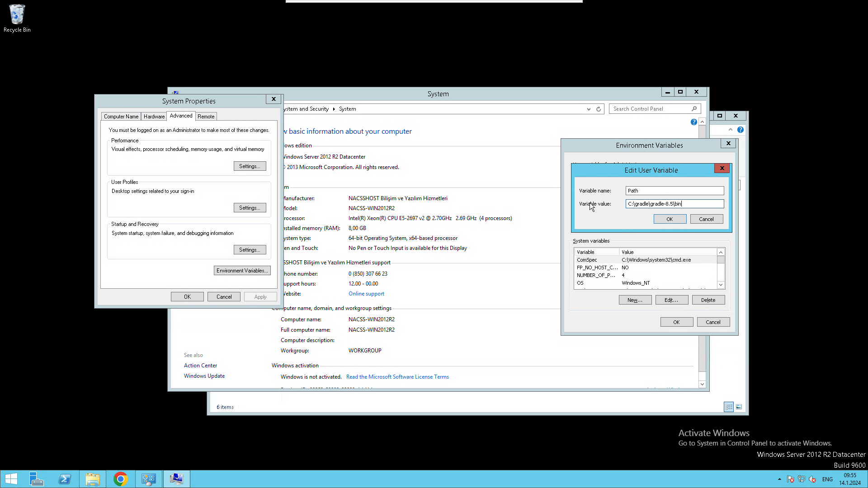Switch to the Computer Name tab
Viewport: 868px width, 488px height.
(121, 117)
